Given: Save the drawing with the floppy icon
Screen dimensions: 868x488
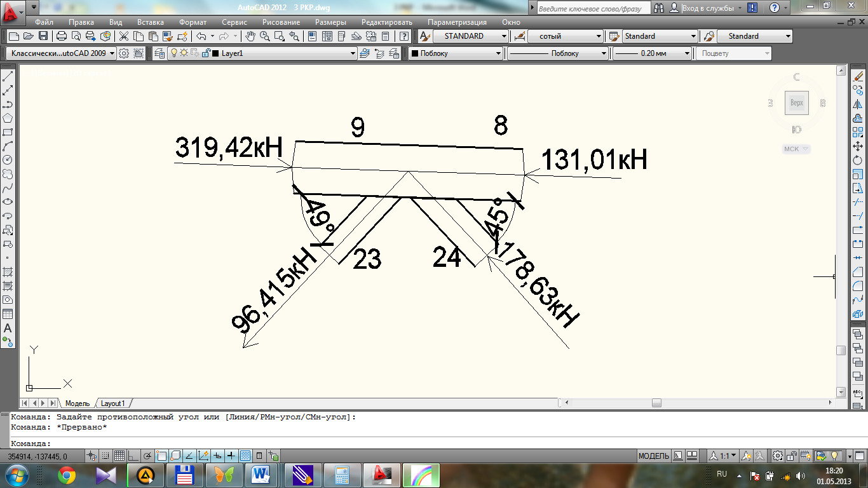Looking at the screenshot, I should click(x=43, y=36).
